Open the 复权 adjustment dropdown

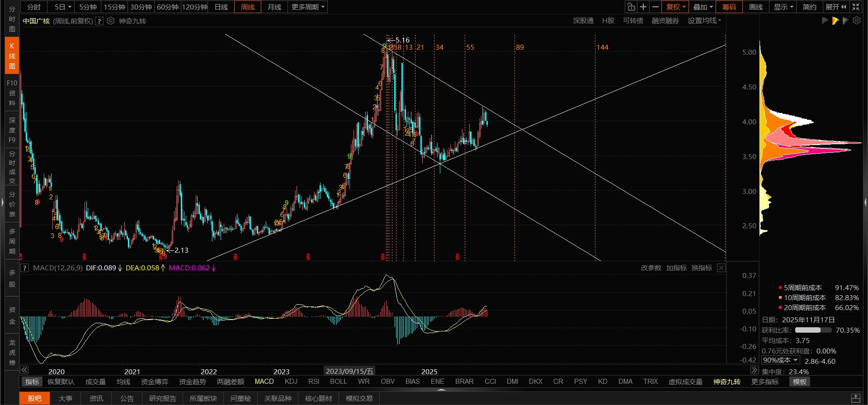tap(675, 7)
